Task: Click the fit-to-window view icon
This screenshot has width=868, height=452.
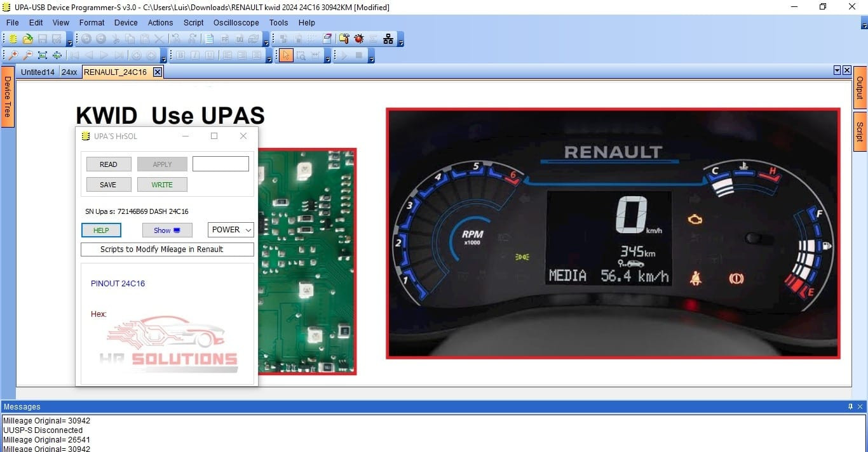Action: (43, 55)
